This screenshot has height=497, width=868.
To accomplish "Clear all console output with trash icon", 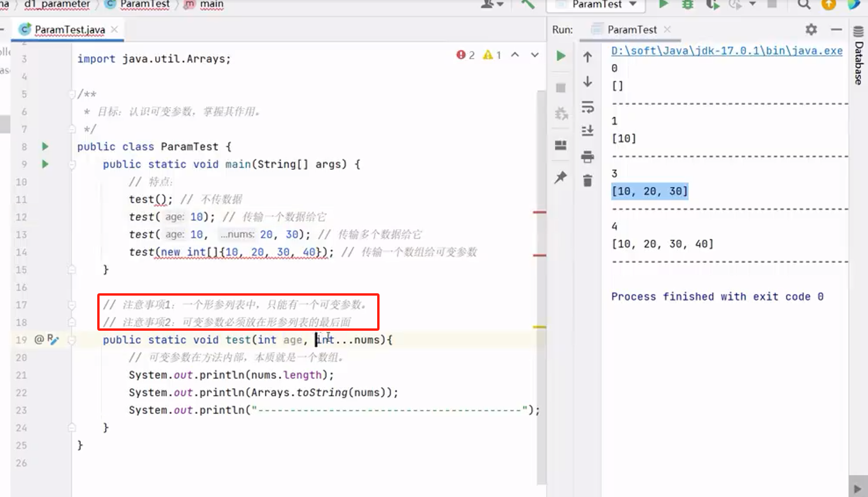I will coord(587,181).
